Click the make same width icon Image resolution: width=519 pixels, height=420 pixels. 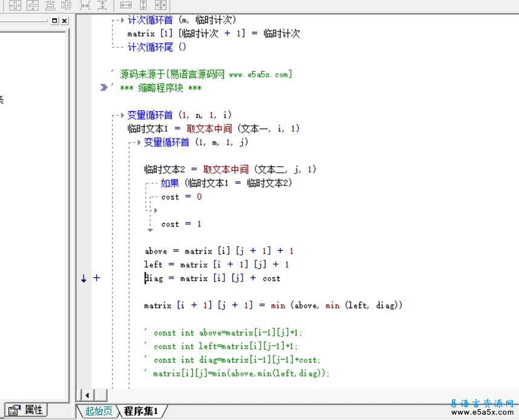coord(126,5)
